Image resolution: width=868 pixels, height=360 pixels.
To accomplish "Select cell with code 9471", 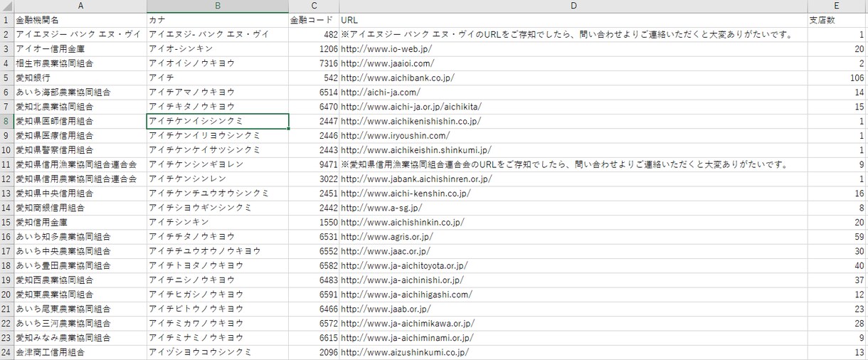I will point(314,164).
